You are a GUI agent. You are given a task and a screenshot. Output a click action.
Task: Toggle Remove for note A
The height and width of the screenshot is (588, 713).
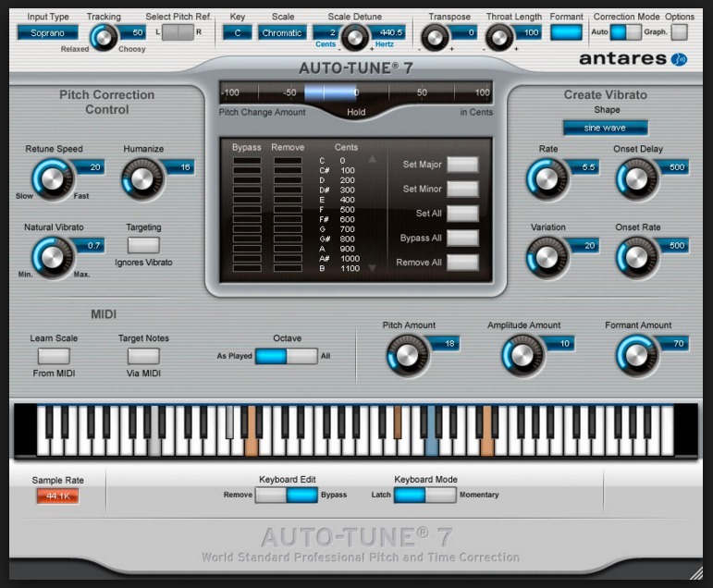[288, 249]
